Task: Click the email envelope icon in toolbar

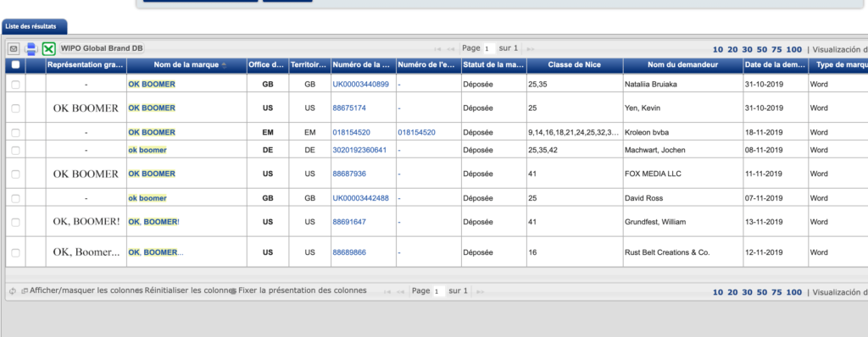Action: [x=14, y=49]
